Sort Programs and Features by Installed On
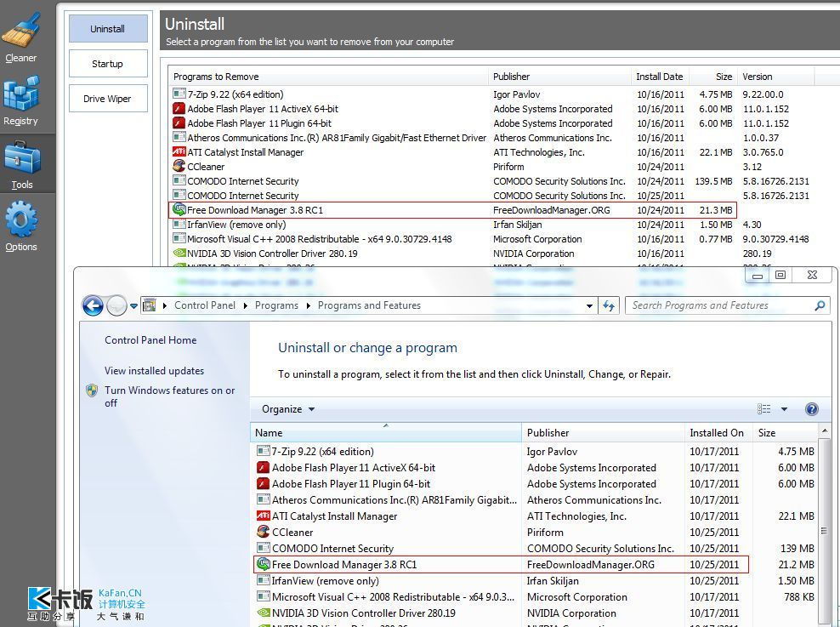This screenshot has height=627, width=840. [x=718, y=433]
